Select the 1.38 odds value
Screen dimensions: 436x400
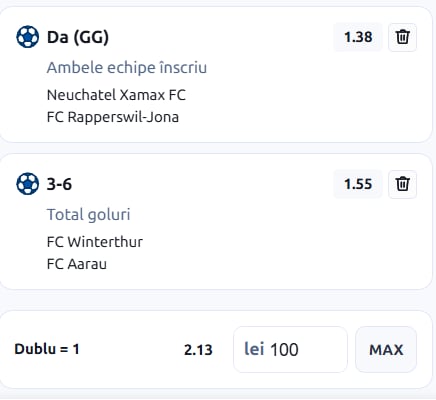point(358,37)
